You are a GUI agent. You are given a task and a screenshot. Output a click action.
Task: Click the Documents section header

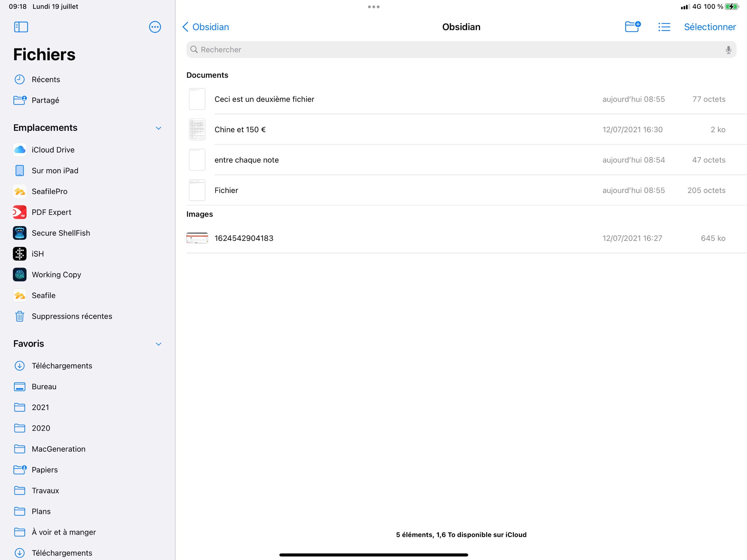click(207, 75)
